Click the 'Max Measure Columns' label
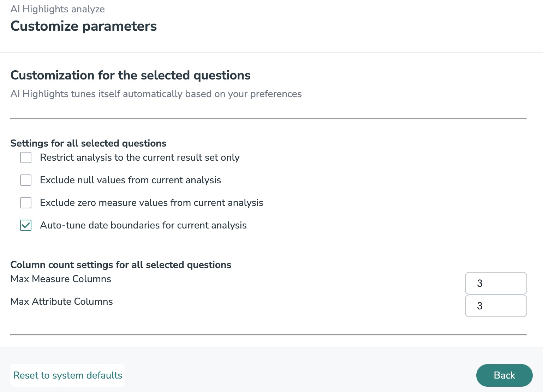 coord(61,279)
